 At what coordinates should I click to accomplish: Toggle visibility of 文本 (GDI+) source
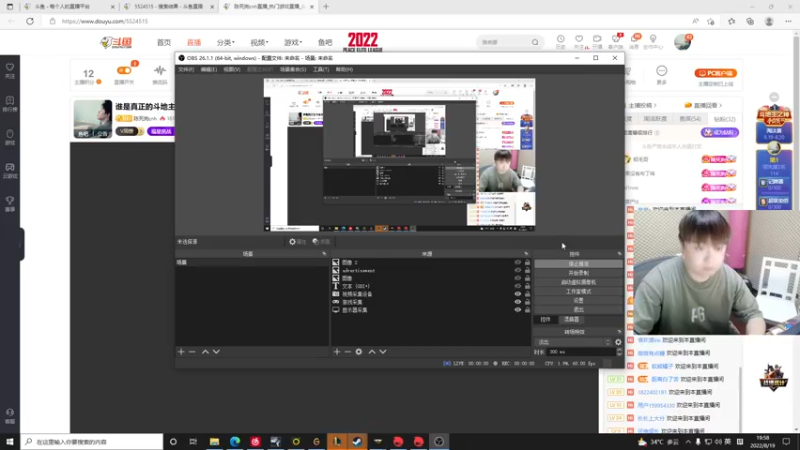click(x=517, y=286)
